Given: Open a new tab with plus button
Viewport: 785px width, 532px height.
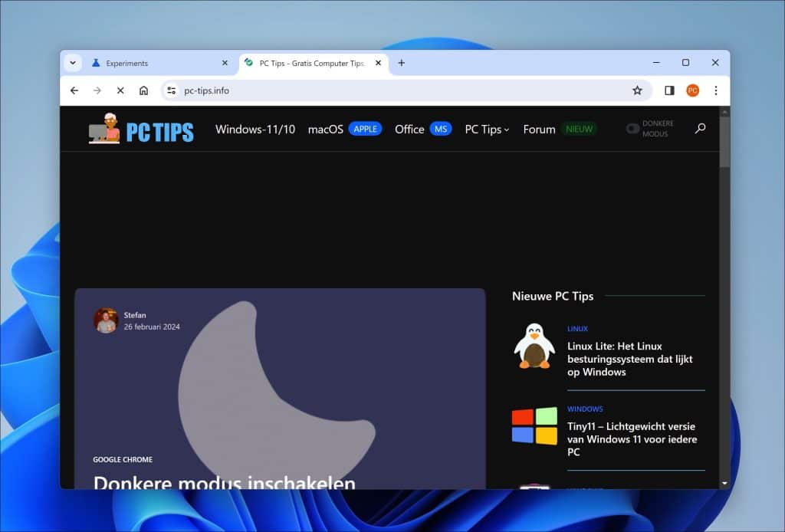Looking at the screenshot, I should [402, 63].
